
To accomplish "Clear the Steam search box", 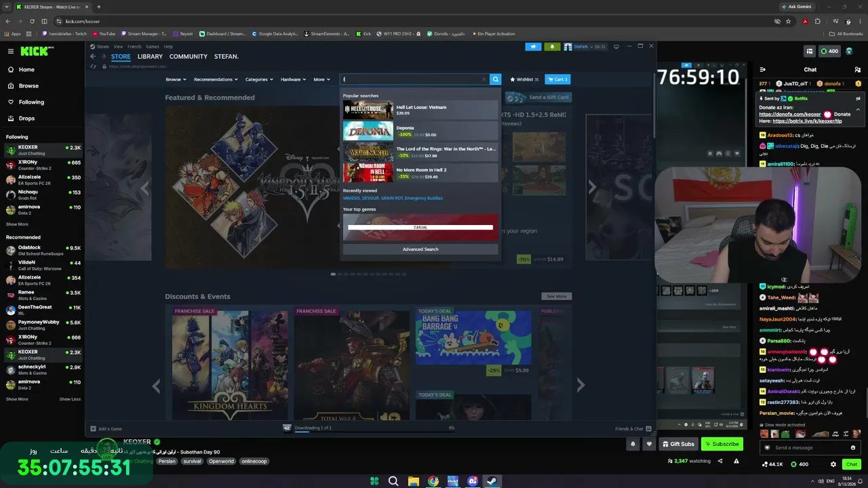I will [484, 79].
